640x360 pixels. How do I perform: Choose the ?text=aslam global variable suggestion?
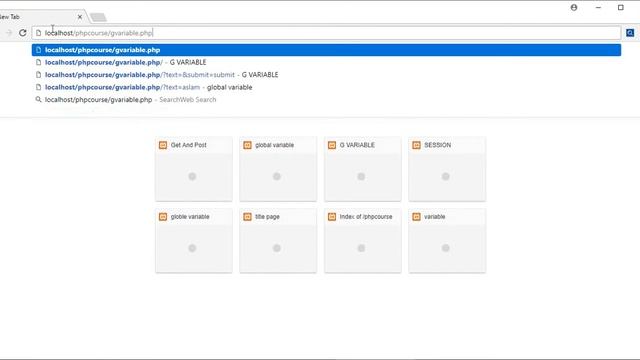click(x=327, y=87)
